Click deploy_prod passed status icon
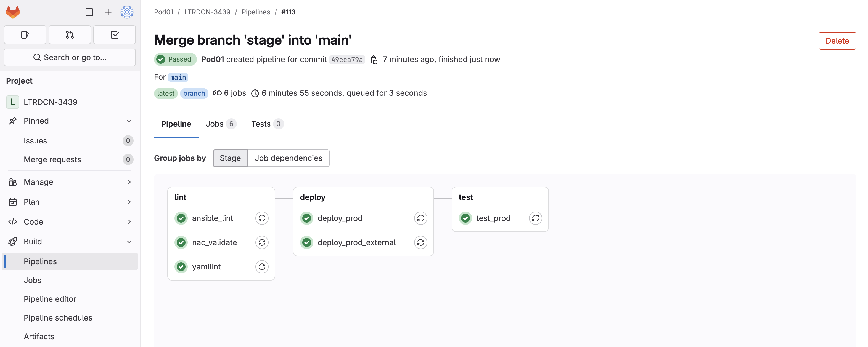 tap(307, 218)
